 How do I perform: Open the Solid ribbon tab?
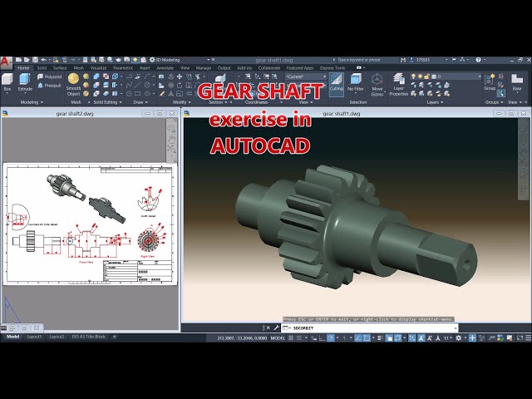point(42,68)
